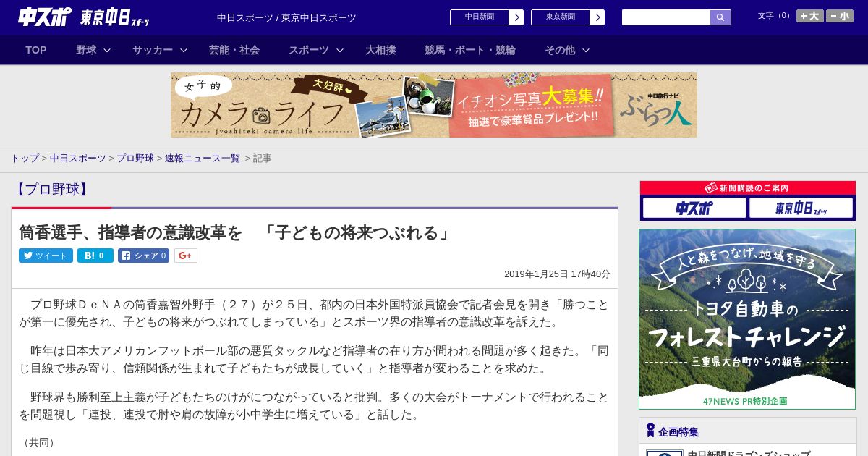The height and width of the screenshot is (456, 868).
Task: Share article with Facebook シェア button
Action: 143,256
